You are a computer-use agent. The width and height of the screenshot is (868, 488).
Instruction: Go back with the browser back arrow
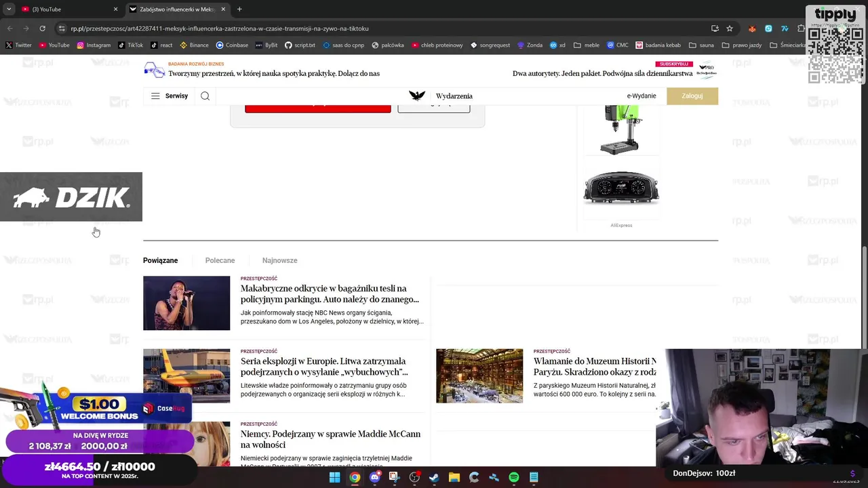tap(9, 28)
